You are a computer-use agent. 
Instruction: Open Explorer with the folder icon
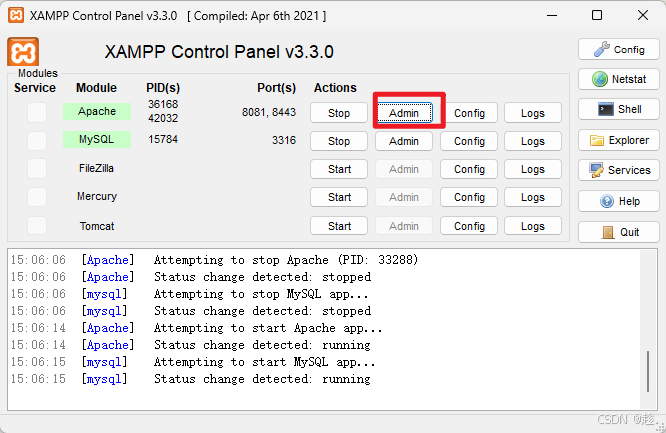pyautogui.click(x=619, y=140)
